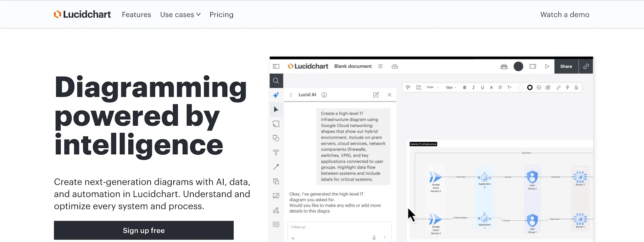Open the comments tool in sidebar
644x242 pixels.
tap(276, 224)
